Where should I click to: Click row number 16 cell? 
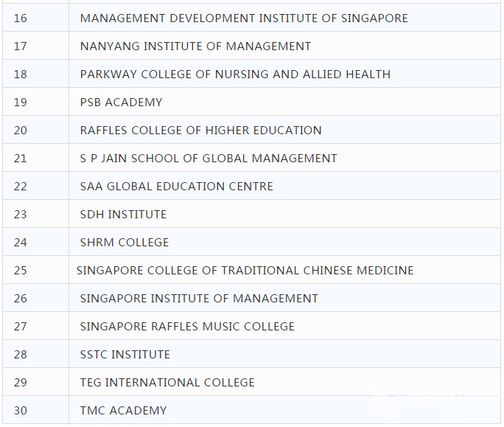(35, 18)
